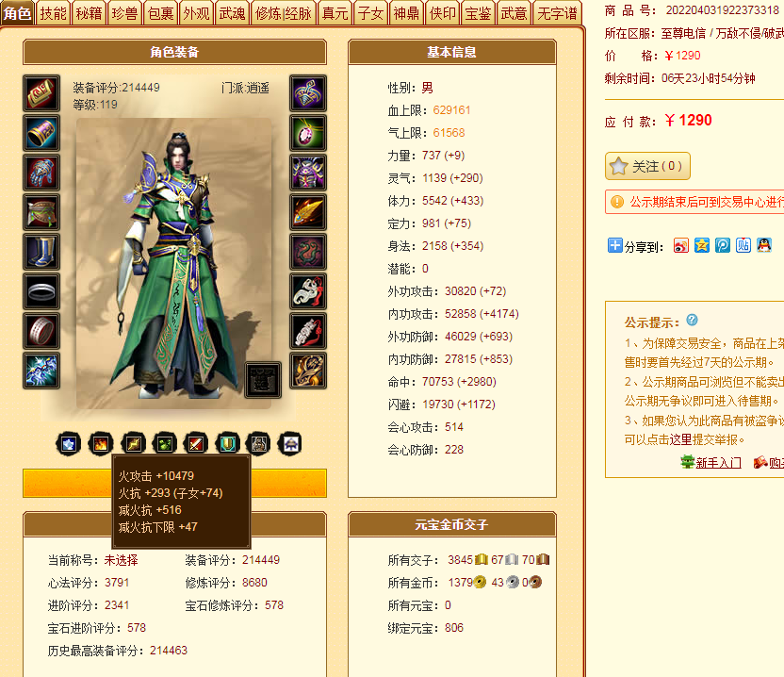Click the 关注 favorite star button
The height and width of the screenshot is (677, 784).
pos(647,166)
